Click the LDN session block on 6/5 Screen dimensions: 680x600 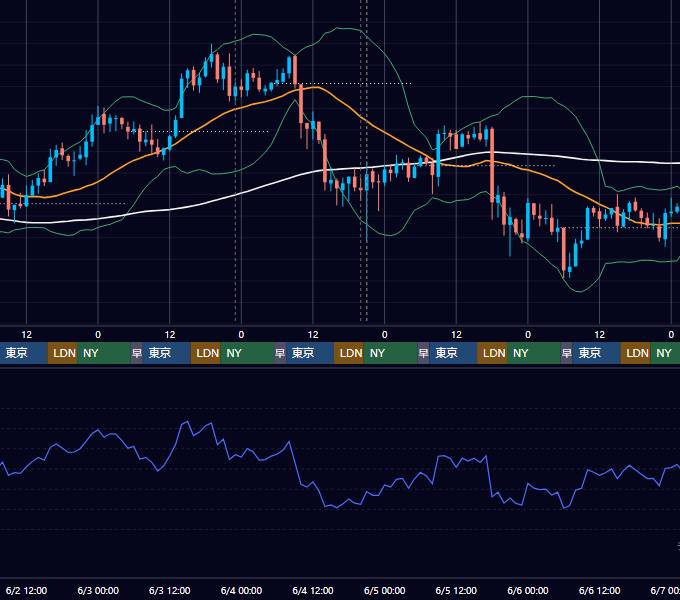coord(492,353)
